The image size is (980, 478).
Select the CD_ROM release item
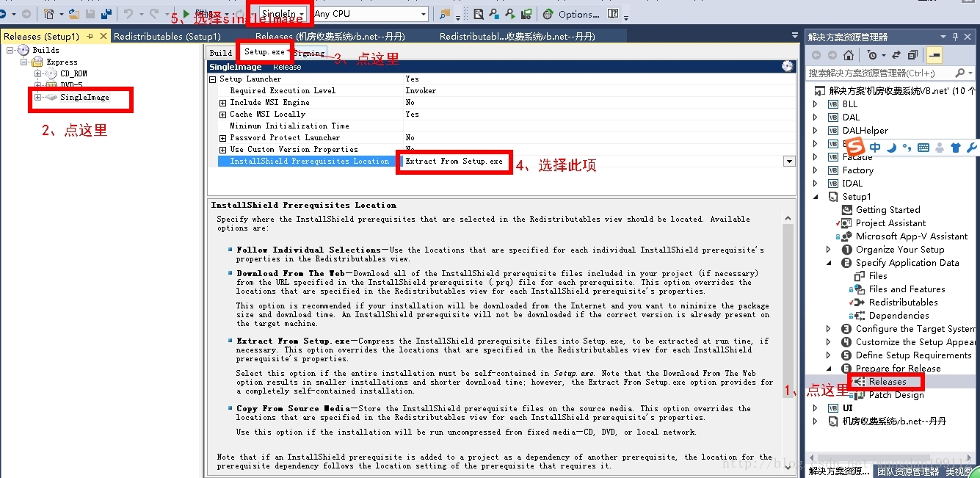click(x=73, y=73)
